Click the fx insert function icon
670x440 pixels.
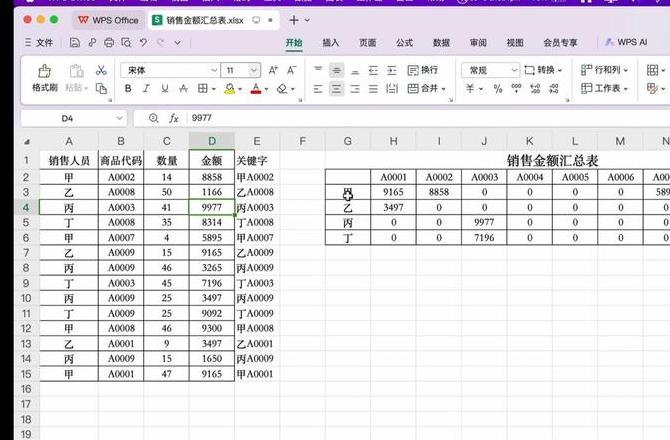[173, 118]
